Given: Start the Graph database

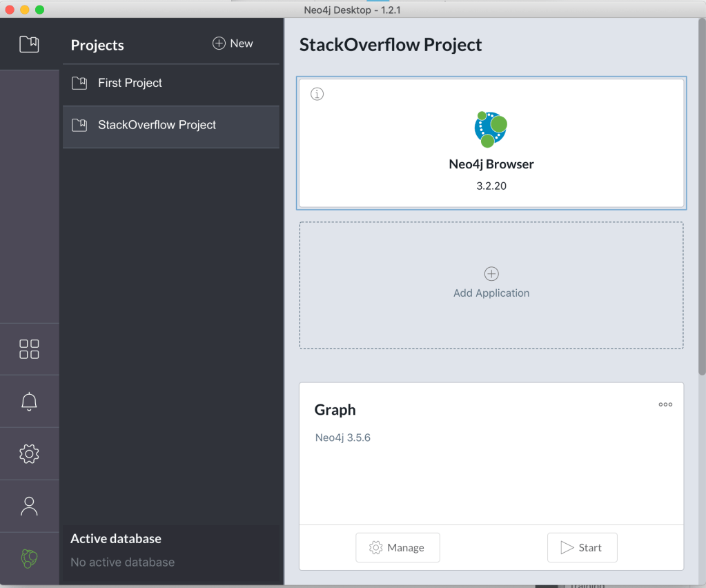Looking at the screenshot, I should tap(582, 548).
